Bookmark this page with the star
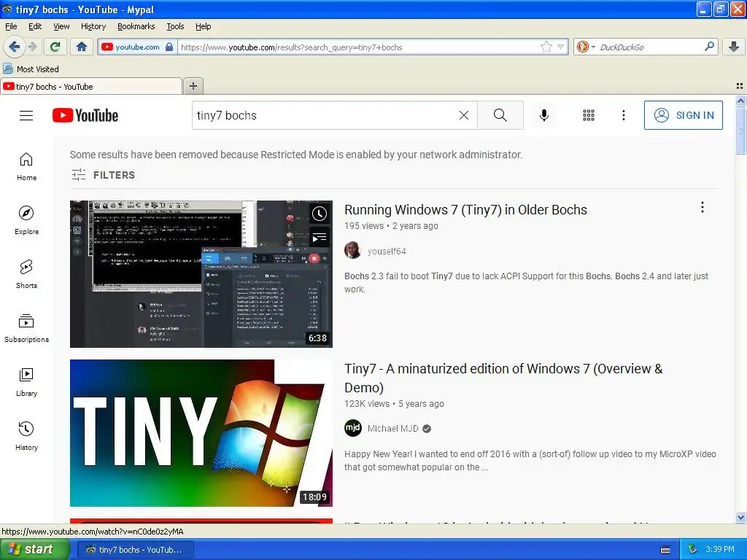This screenshot has width=747, height=560. click(x=546, y=47)
